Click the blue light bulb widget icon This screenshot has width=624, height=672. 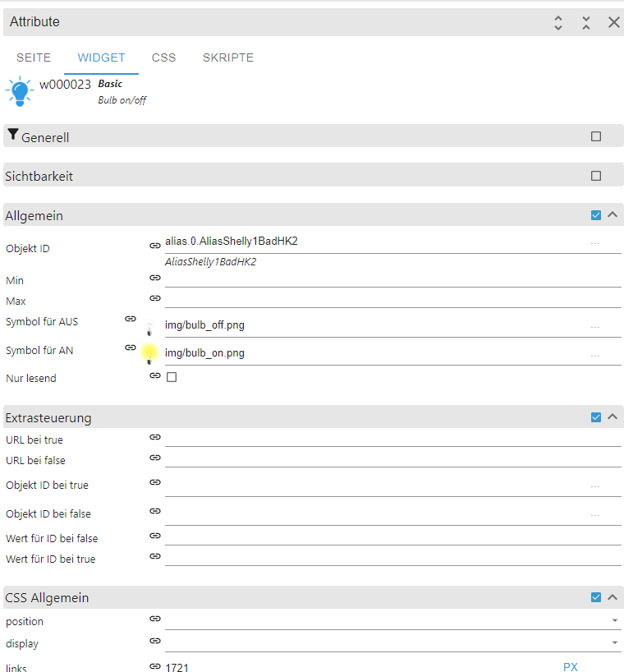20,91
